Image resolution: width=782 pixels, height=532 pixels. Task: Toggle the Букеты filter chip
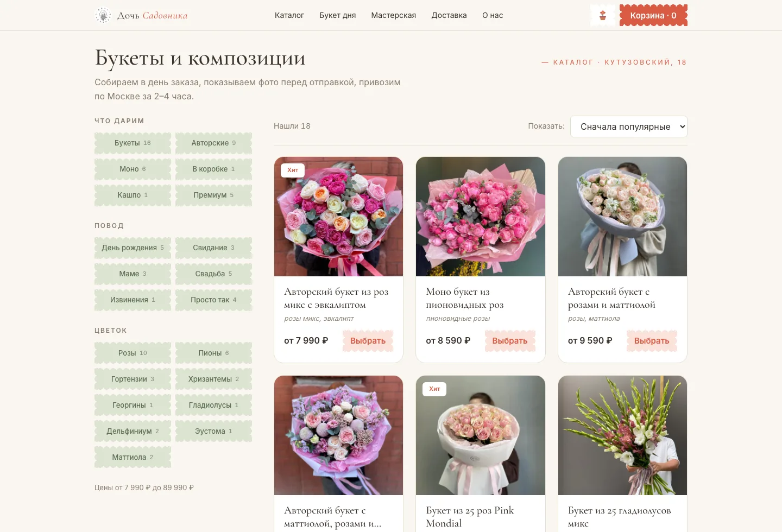133,143
